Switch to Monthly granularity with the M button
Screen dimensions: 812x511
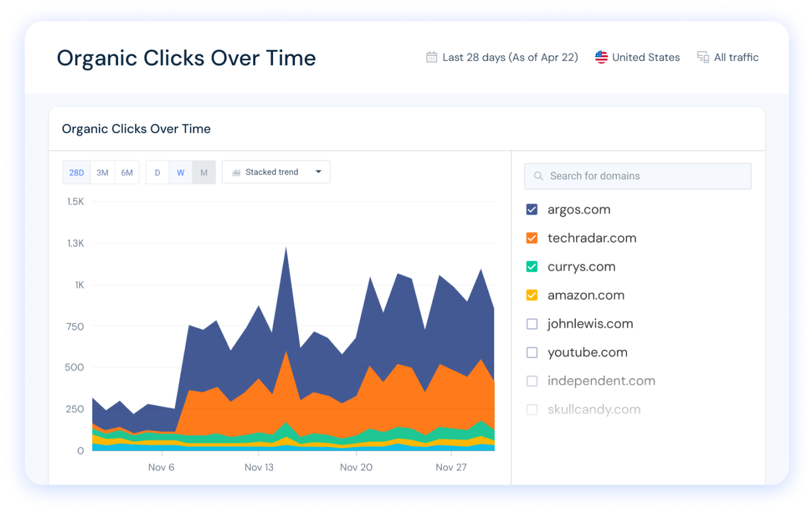tap(203, 172)
